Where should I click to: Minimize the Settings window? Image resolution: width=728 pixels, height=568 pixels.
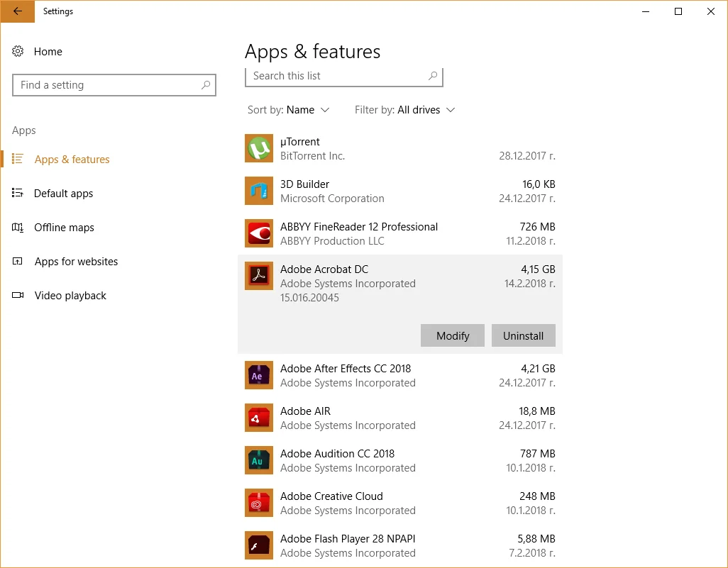click(x=646, y=11)
